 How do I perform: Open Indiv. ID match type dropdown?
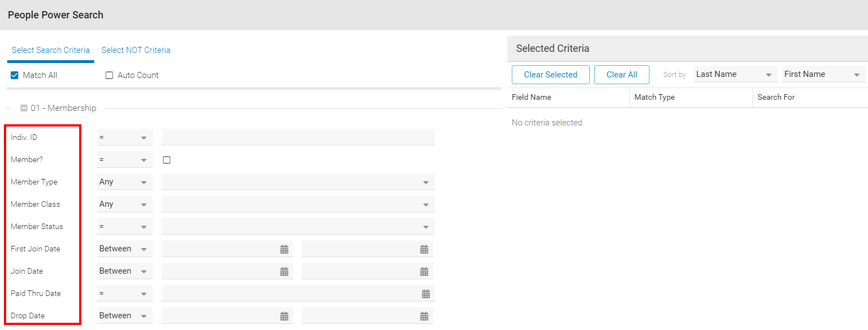click(125, 137)
